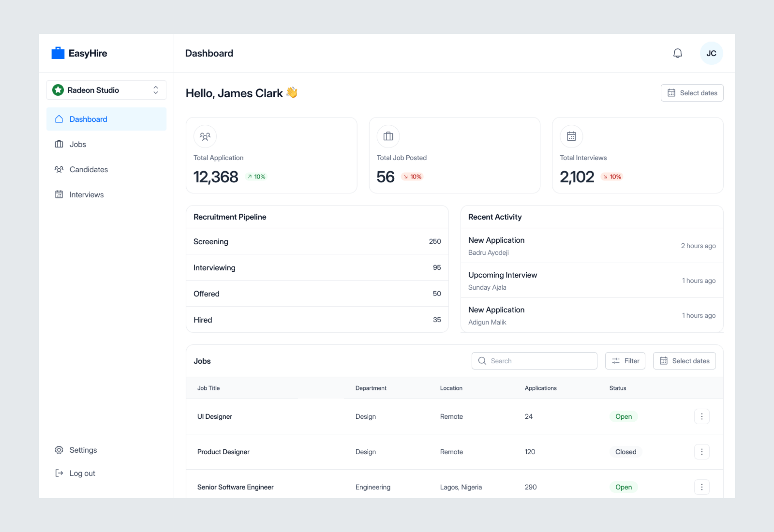
Task: Open three-dot menu for Senior Software Engineer
Action: (x=702, y=487)
